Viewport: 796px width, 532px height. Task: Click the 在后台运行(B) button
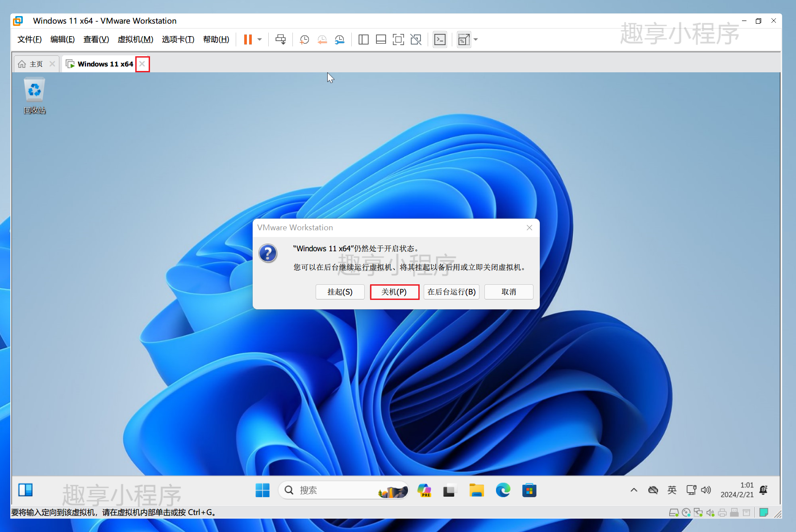click(451, 292)
